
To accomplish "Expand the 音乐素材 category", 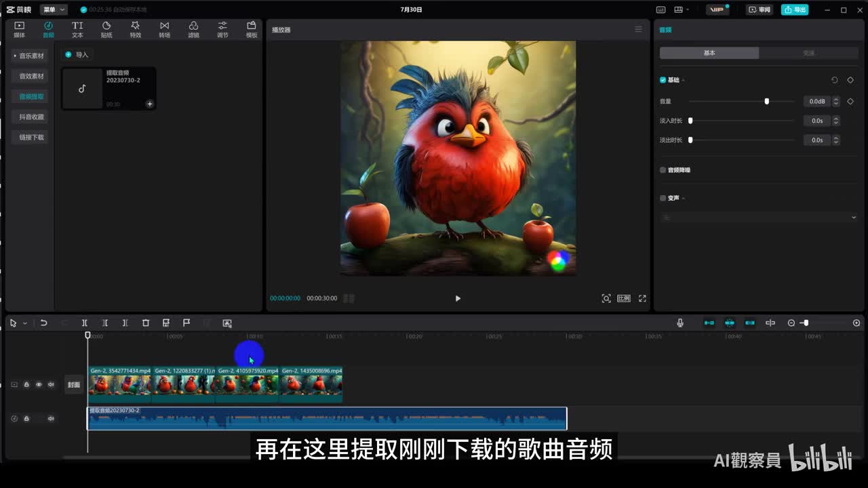I will point(31,56).
